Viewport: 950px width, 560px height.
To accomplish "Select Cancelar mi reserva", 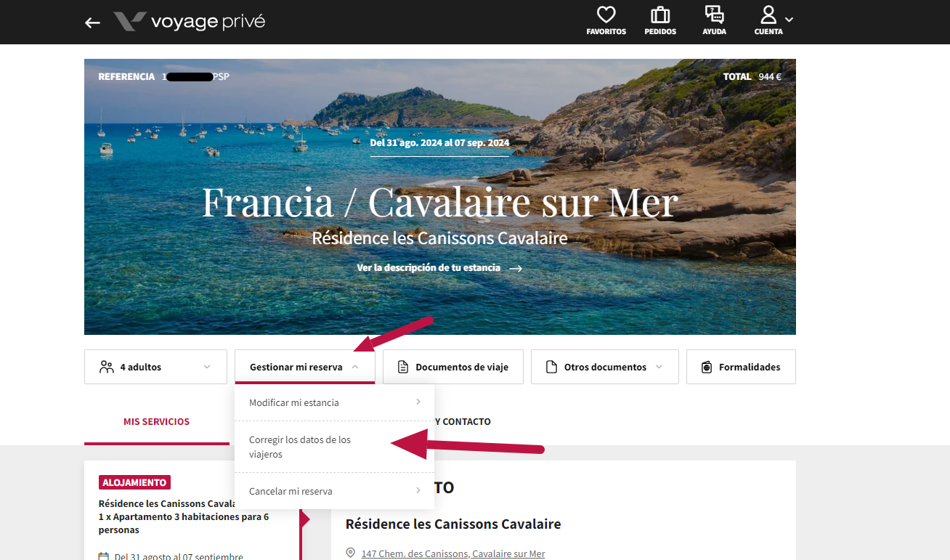I will pos(333,491).
